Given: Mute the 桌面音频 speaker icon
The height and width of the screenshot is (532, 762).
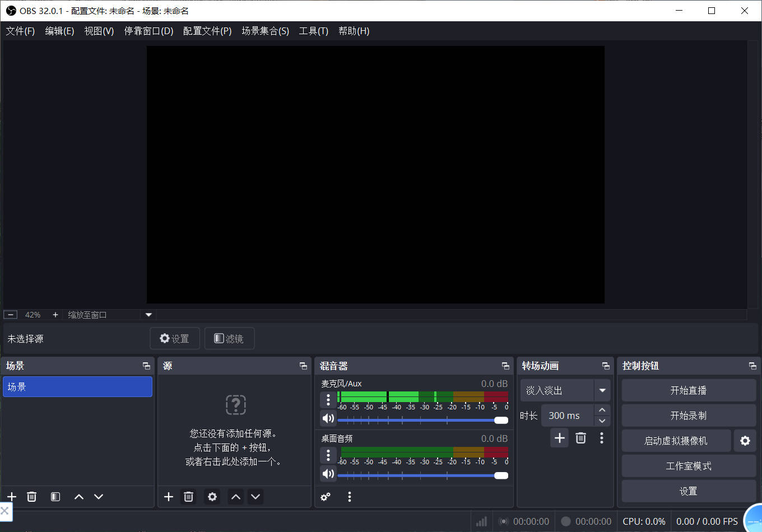Looking at the screenshot, I should click(328, 474).
